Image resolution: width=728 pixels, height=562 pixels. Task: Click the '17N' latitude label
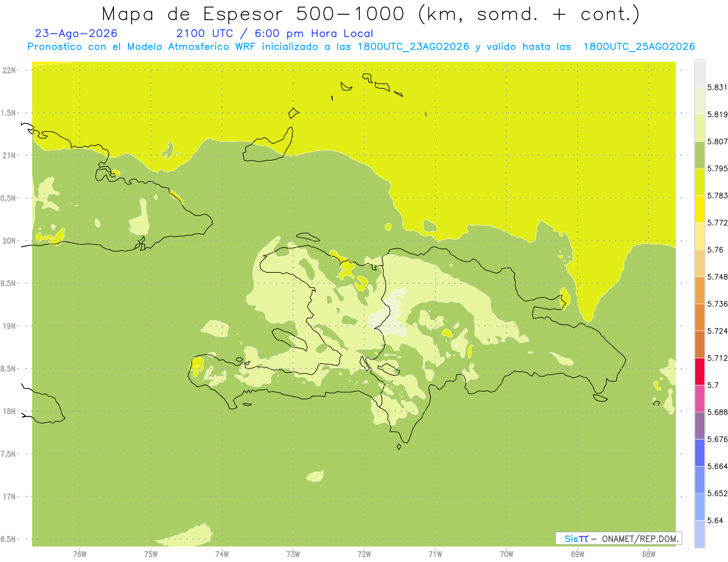10,497
